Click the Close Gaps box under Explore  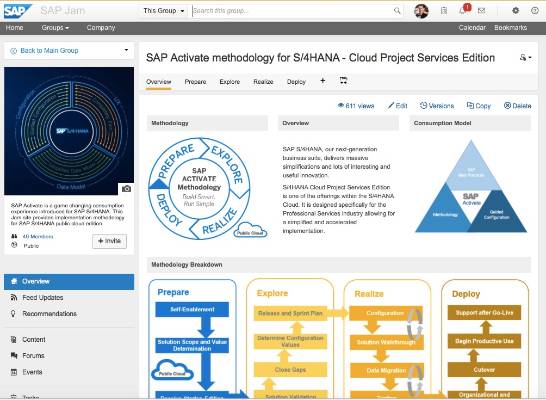tap(290, 370)
